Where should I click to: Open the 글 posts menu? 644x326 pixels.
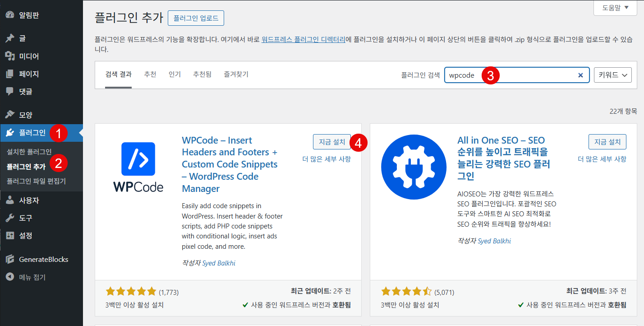[22, 39]
